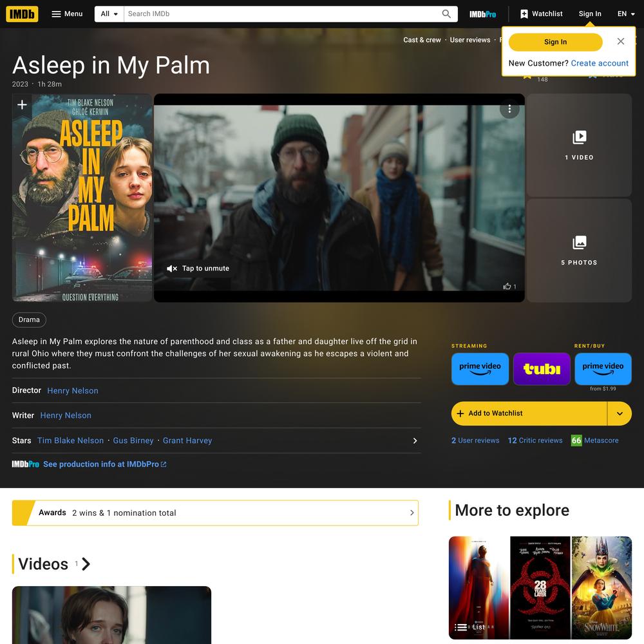644x644 pixels.
Task: Watch on the Tubi streaming button
Action: tap(542, 369)
